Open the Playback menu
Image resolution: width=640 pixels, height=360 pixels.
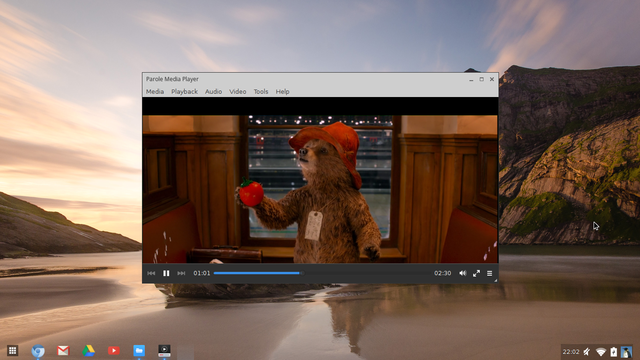pyautogui.click(x=184, y=91)
